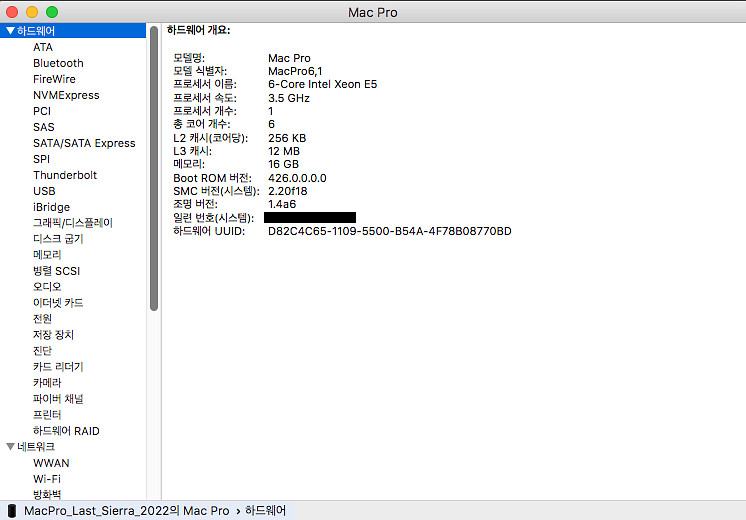Image resolution: width=746 pixels, height=520 pixels.
Task: Select 카메라 in the sidebar
Action: (x=47, y=383)
